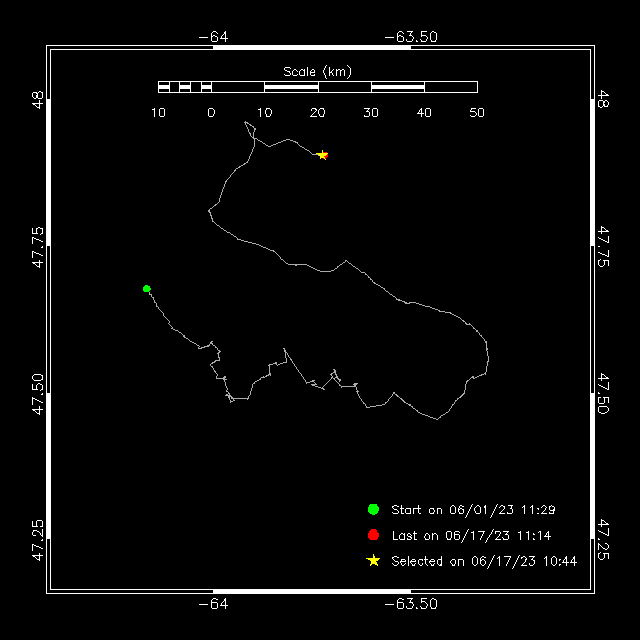Image resolution: width=640 pixels, height=640 pixels.
Task: Click the right '47.75' latitude label
Action: 603,247
